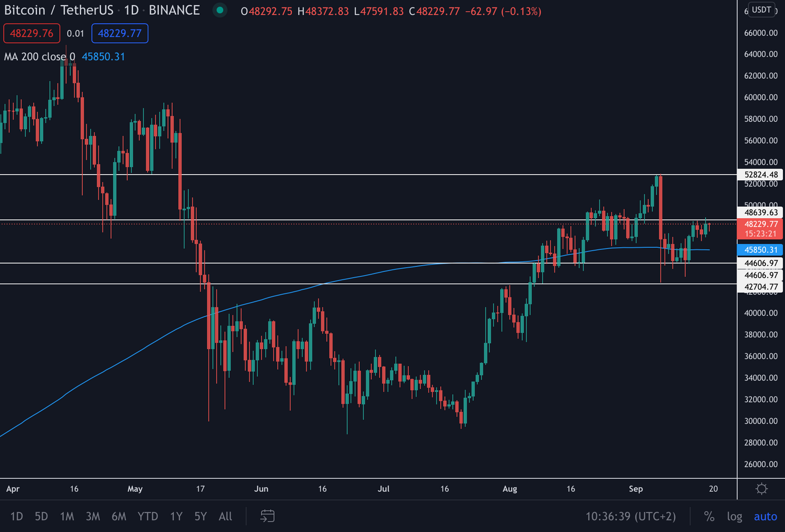
Task: Click the closing value C48229.77
Action: pyautogui.click(x=435, y=11)
